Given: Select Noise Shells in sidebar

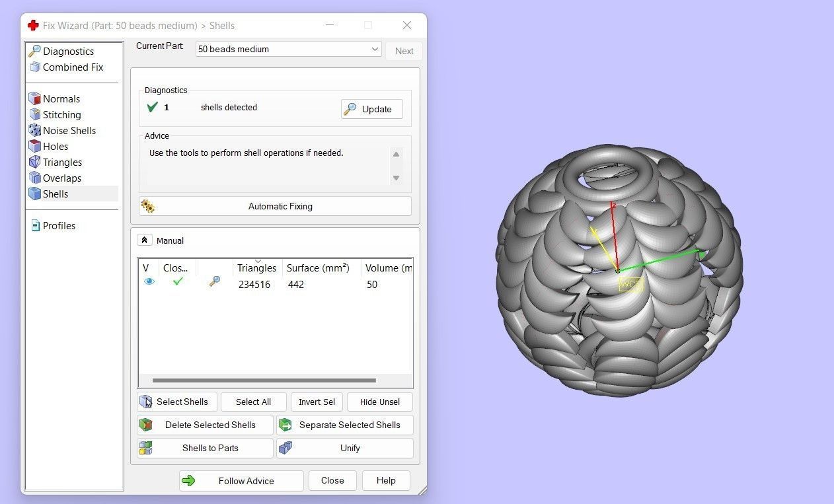Looking at the screenshot, I should pos(62,131).
